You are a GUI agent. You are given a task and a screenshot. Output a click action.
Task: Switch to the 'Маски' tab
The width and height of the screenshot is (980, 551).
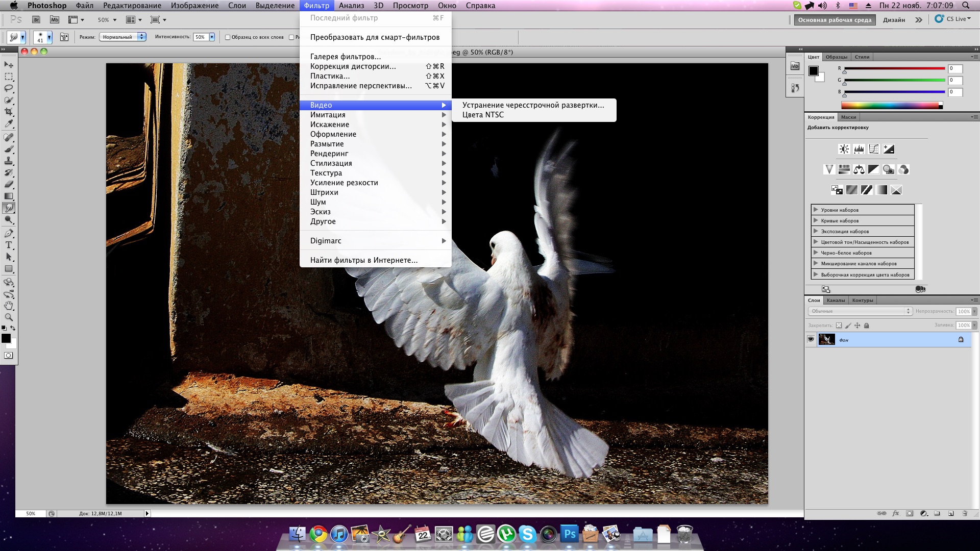tap(848, 117)
